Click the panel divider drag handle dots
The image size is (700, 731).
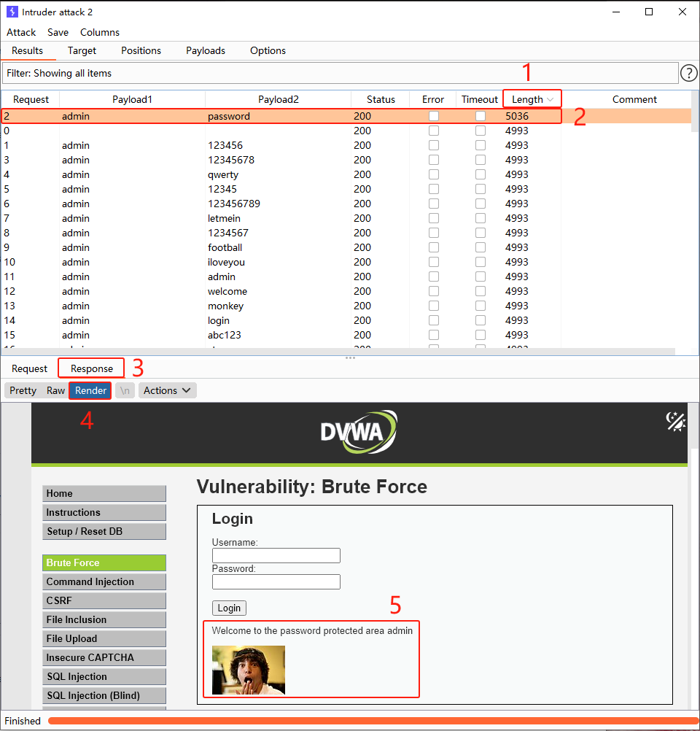[x=350, y=357]
